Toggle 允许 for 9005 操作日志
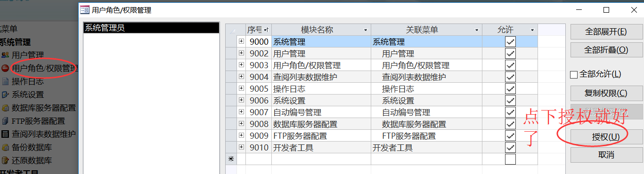The width and height of the screenshot is (644, 174). pyautogui.click(x=510, y=89)
